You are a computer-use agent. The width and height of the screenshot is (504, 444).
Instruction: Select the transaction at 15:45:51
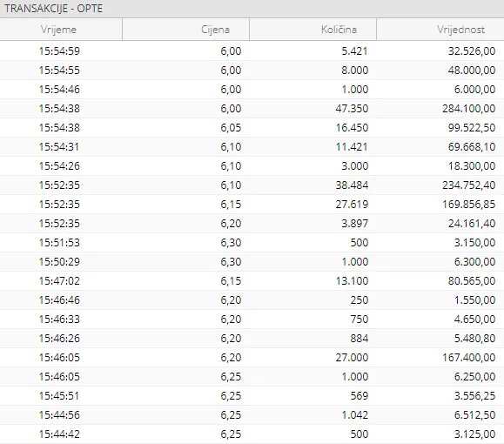tap(252, 395)
